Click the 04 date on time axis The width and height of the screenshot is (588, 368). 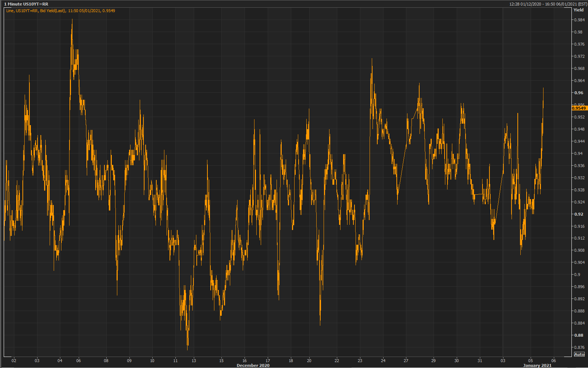click(x=60, y=361)
